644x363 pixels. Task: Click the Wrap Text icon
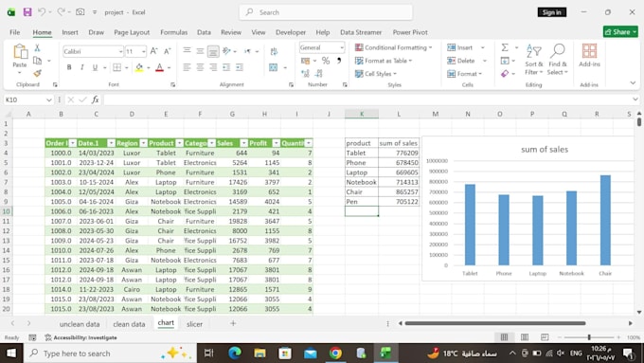(274, 51)
